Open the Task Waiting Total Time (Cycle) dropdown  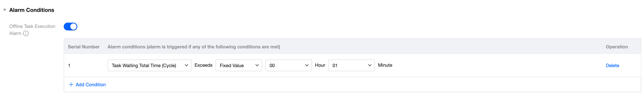[x=149, y=65]
